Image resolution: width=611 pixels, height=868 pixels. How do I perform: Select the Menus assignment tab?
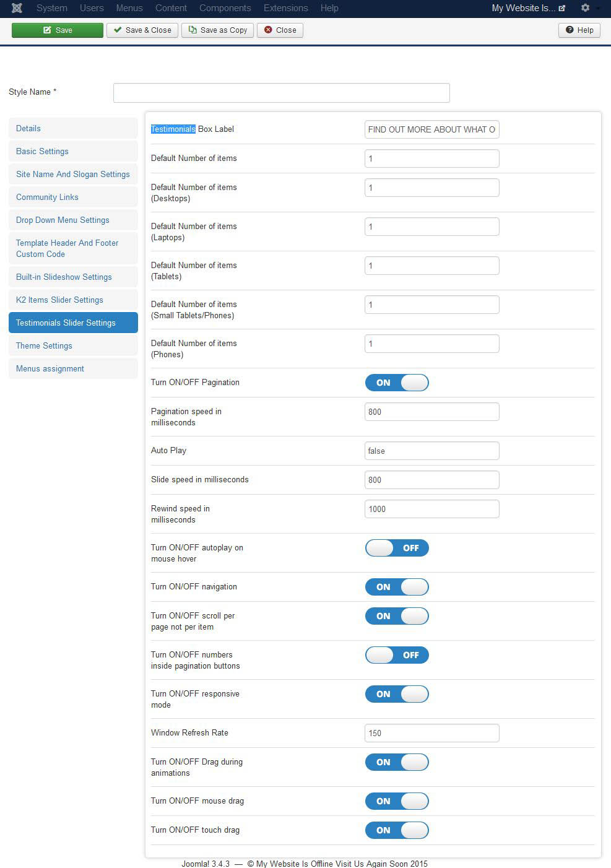point(73,368)
